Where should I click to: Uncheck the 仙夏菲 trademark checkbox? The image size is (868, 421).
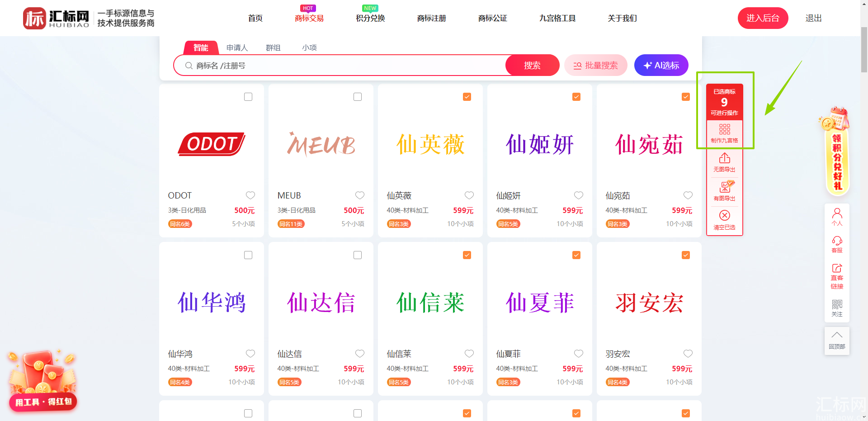[x=576, y=255]
